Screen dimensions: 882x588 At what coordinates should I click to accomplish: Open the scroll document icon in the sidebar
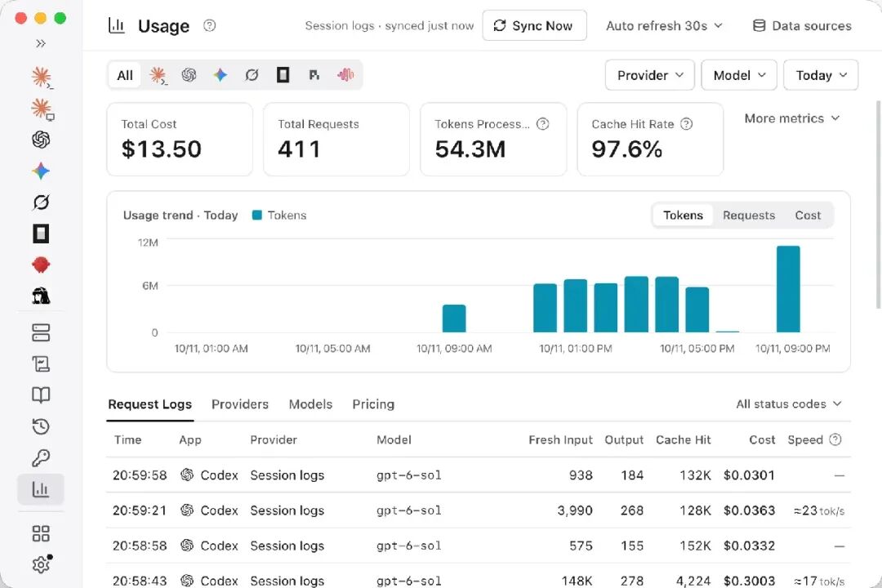pos(41,364)
